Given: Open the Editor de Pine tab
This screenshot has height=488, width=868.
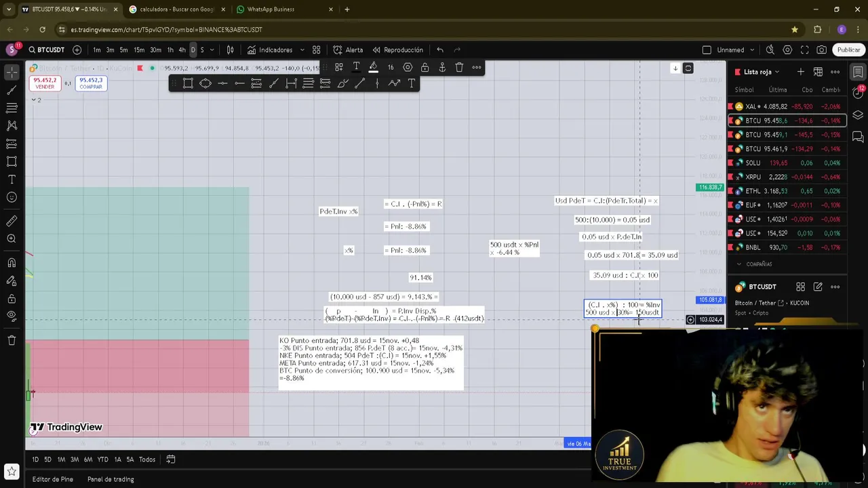Looking at the screenshot, I should [x=53, y=479].
